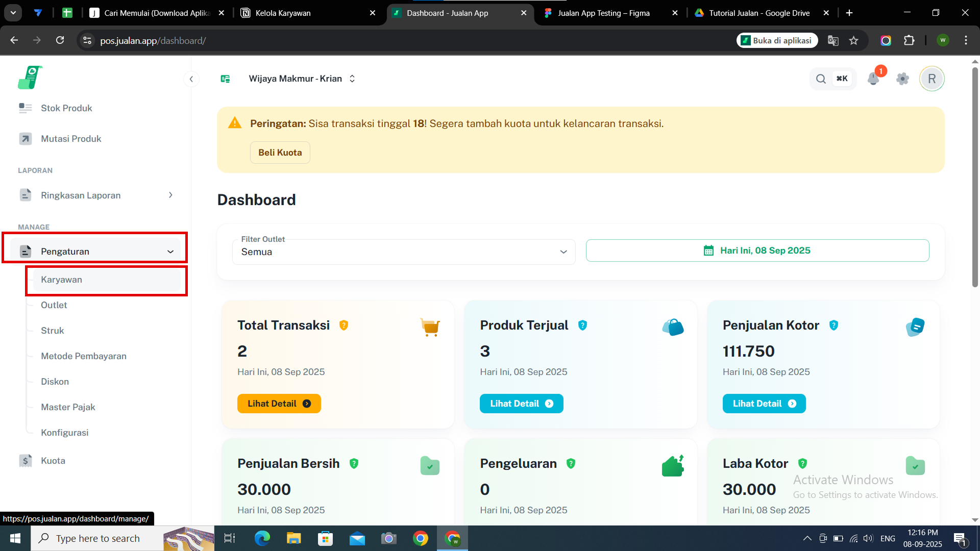
Task: Click the Produk Terjual info badge icon
Action: tap(582, 325)
